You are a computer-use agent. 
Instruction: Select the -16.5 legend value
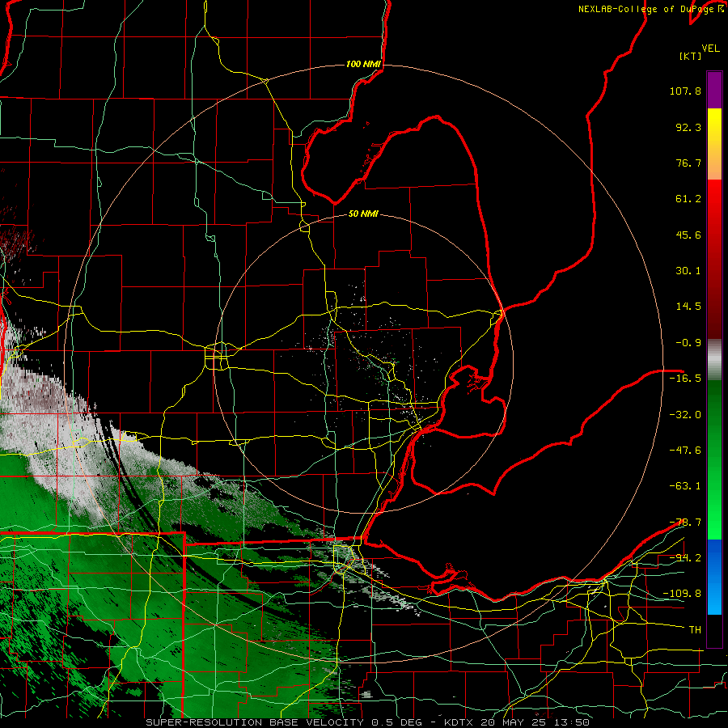tap(685, 379)
